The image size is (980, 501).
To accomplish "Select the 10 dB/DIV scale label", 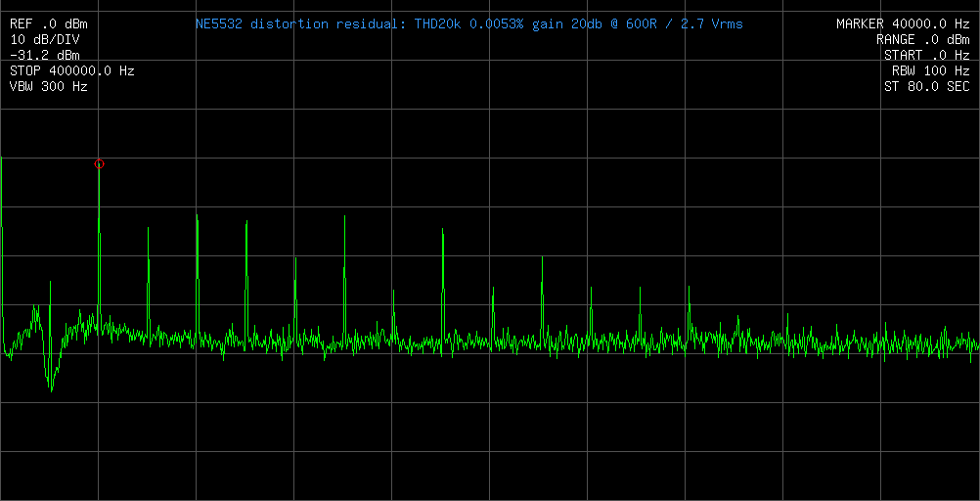I will pos(45,40).
